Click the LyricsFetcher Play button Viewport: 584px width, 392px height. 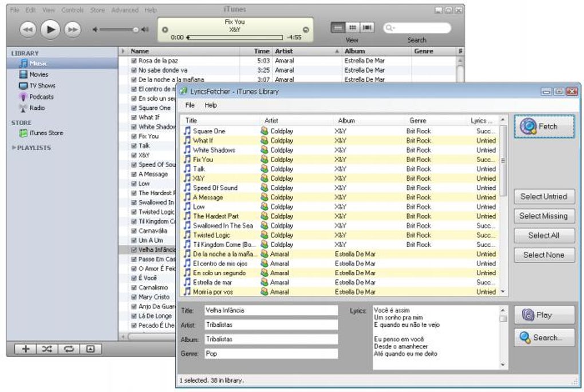[544, 315]
